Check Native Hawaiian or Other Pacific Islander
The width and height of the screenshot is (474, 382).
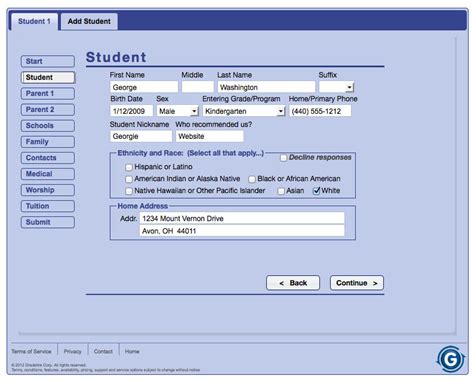[129, 191]
